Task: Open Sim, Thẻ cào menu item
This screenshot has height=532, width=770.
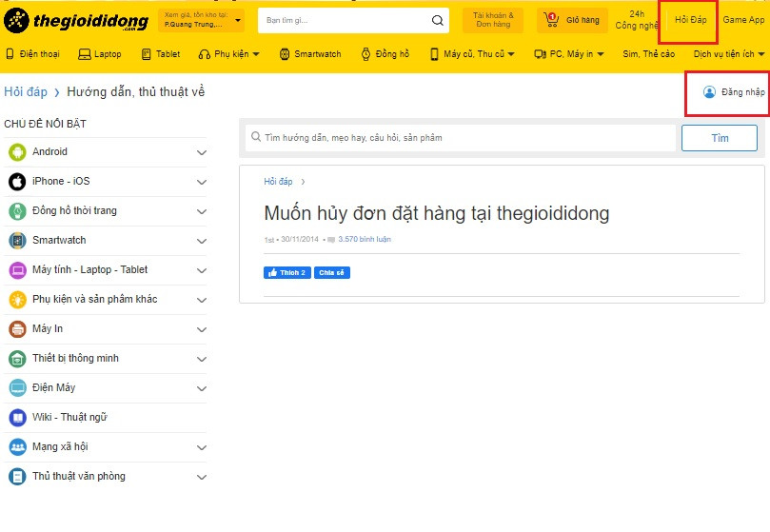Action: tap(649, 54)
